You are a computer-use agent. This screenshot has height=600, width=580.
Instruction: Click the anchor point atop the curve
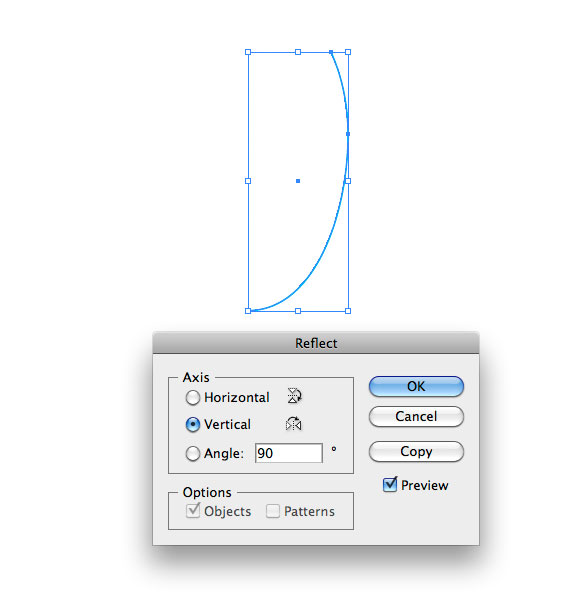coord(331,52)
